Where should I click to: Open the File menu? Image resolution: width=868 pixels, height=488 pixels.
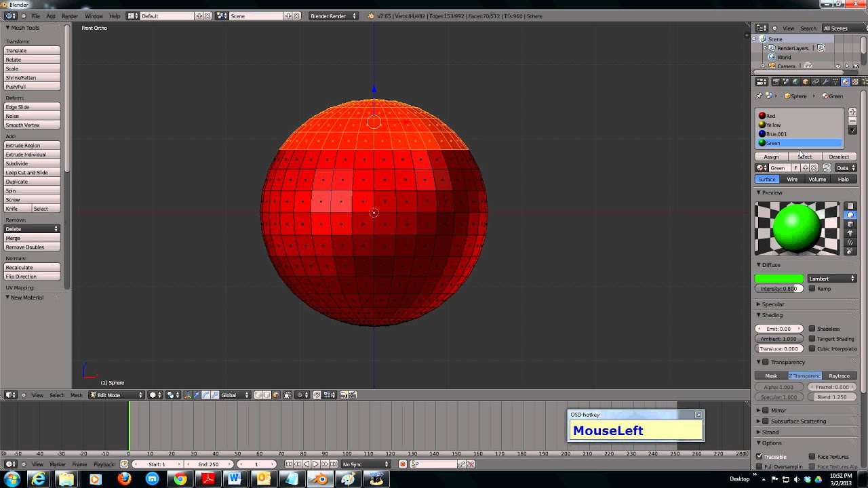click(x=35, y=16)
